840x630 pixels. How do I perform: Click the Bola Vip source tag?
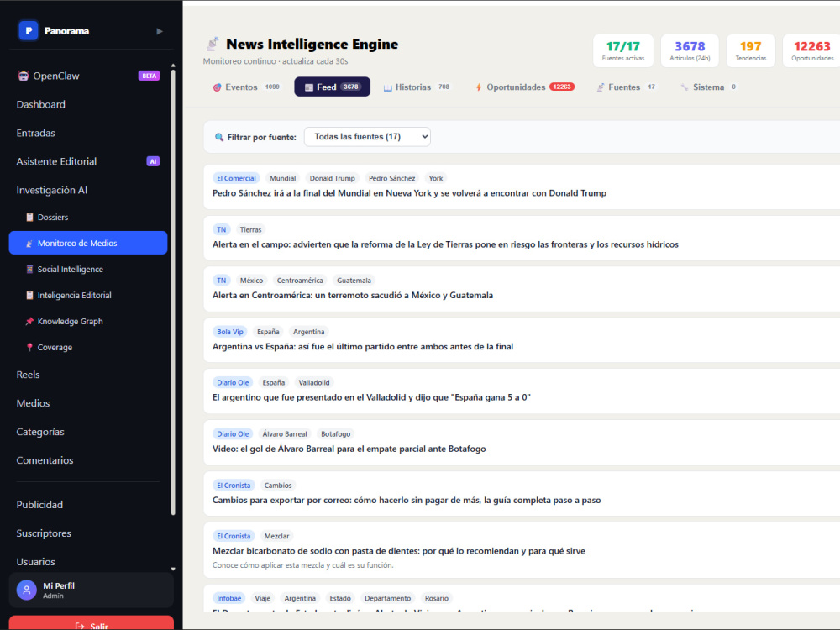(x=230, y=332)
